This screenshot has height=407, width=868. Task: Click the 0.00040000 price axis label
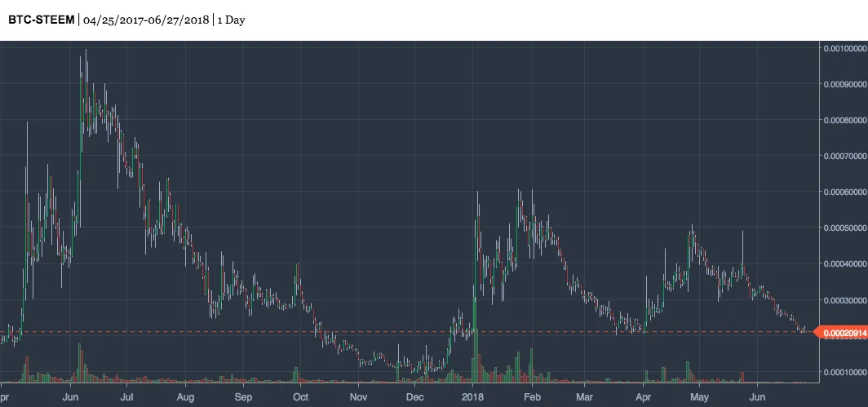click(x=845, y=264)
